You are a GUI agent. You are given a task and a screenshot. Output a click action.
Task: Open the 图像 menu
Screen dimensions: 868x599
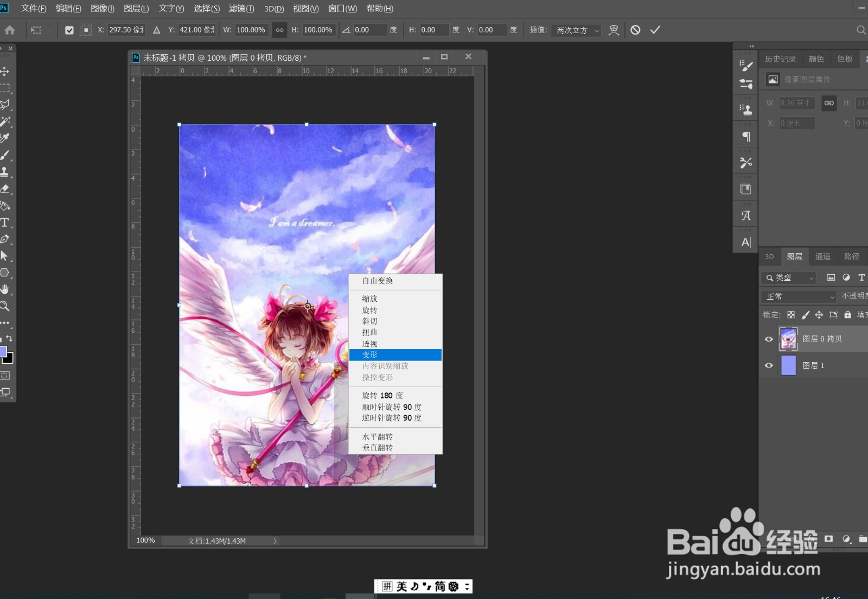pos(103,9)
